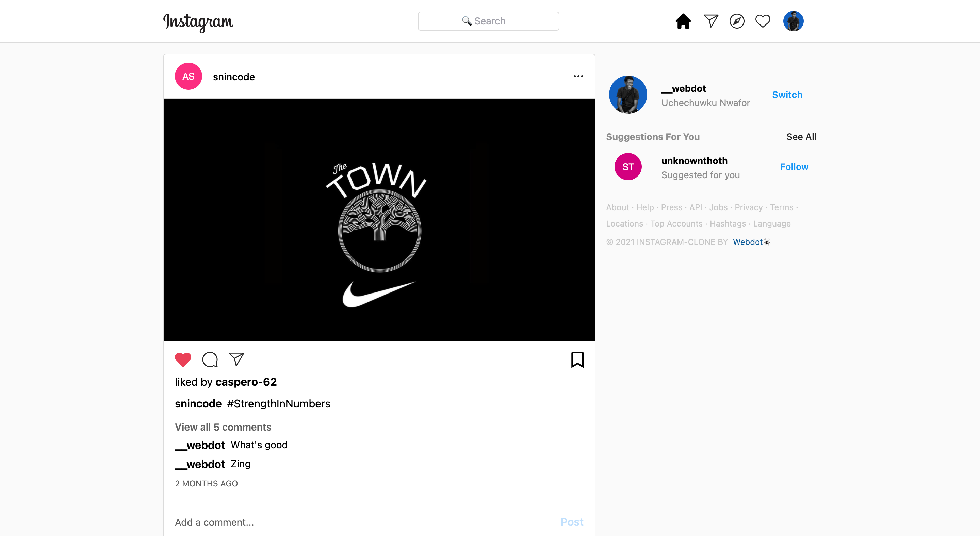Open post options with the three dots
The height and width of the screenshot is (536, 980).
pos(578,76)
